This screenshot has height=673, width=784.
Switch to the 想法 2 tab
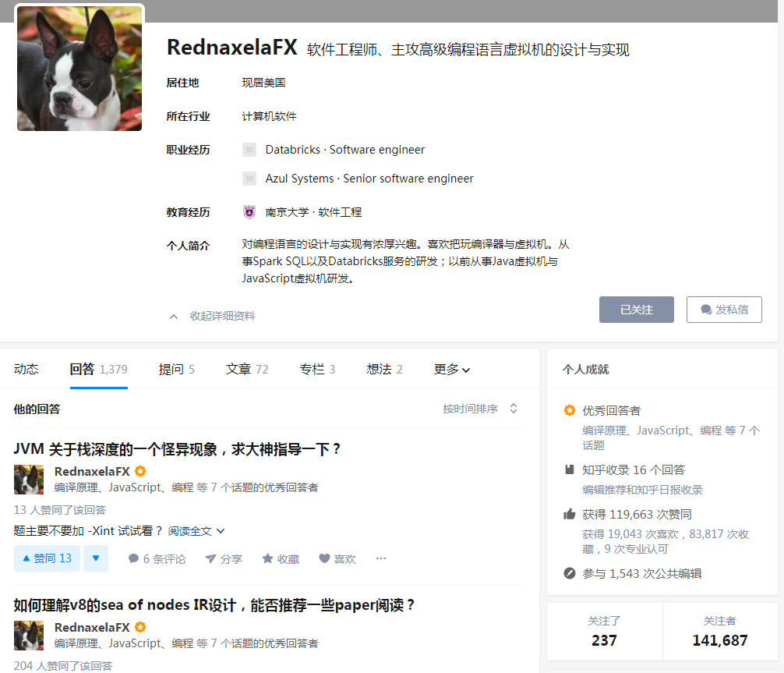[x=384, y=370]
